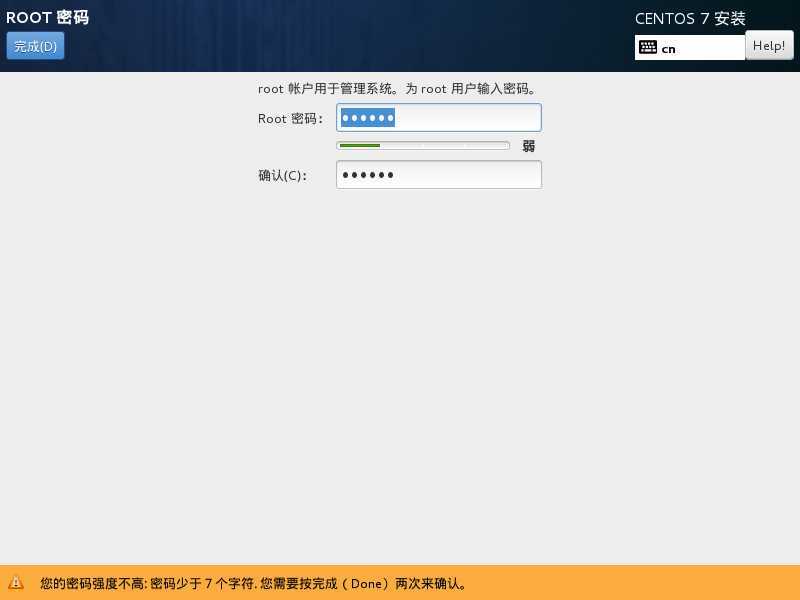This screenshot has height=600, width=800.
Task: Click the orange password warning message
Action: click(253, 583)
